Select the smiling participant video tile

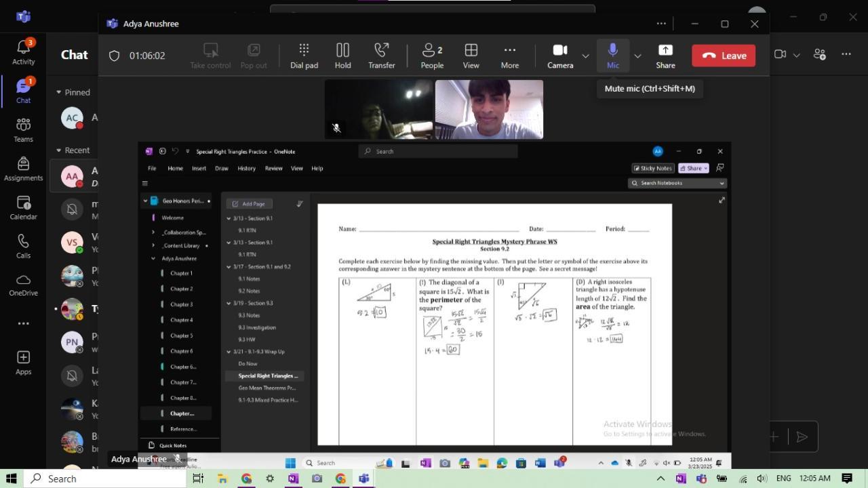point(489,109)
